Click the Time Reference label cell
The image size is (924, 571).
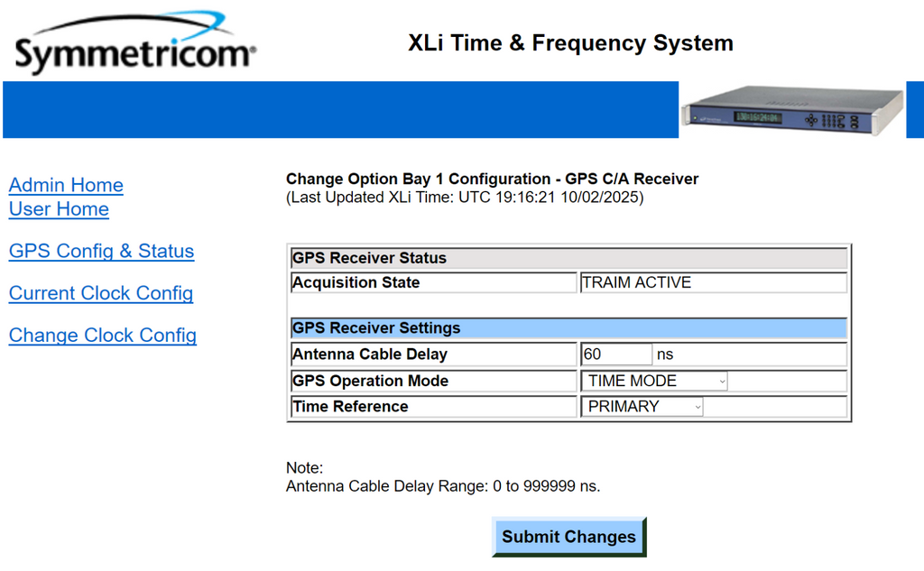pyautogui.click(x=433, y=407)
